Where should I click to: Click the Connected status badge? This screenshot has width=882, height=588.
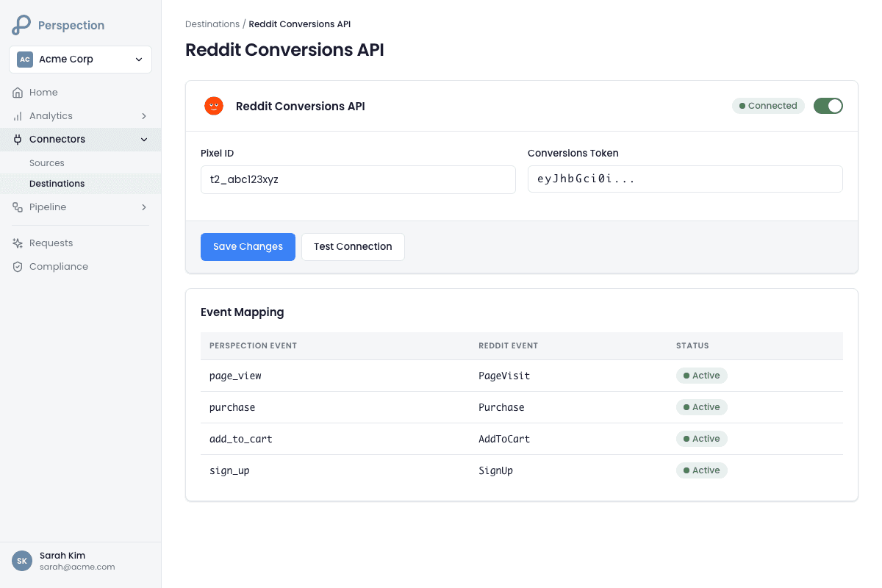pyautogui.click(x=768, y=106)
